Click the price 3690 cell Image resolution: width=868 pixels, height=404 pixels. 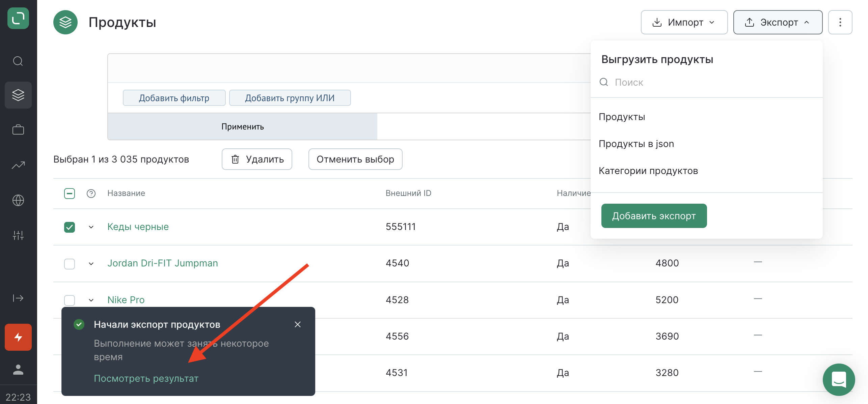coord(667,336)
